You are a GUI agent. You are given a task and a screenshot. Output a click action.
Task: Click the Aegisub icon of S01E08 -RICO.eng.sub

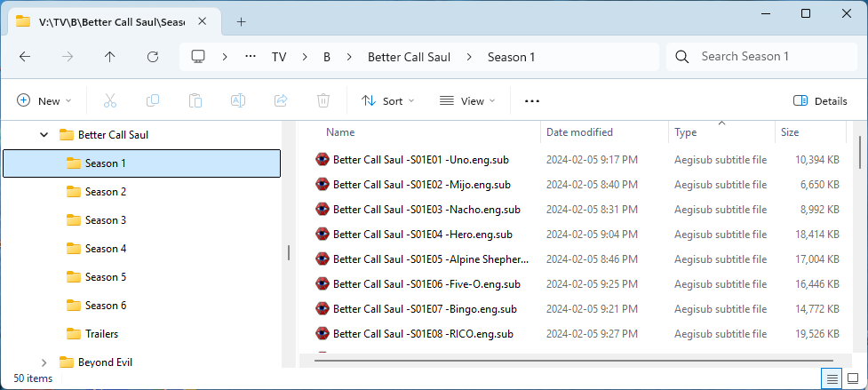click(x=323, y=334)
